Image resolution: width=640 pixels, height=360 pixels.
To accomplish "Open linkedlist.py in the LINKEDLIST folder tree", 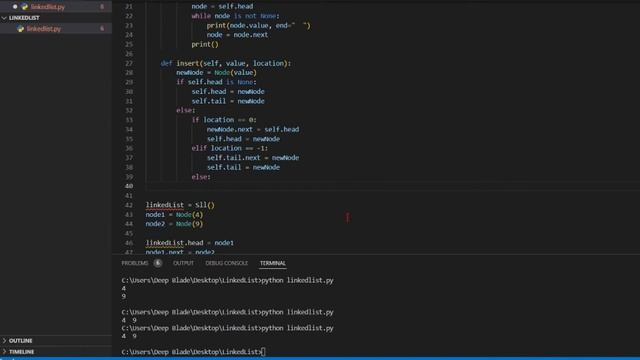I will click(x=44, y=29).
